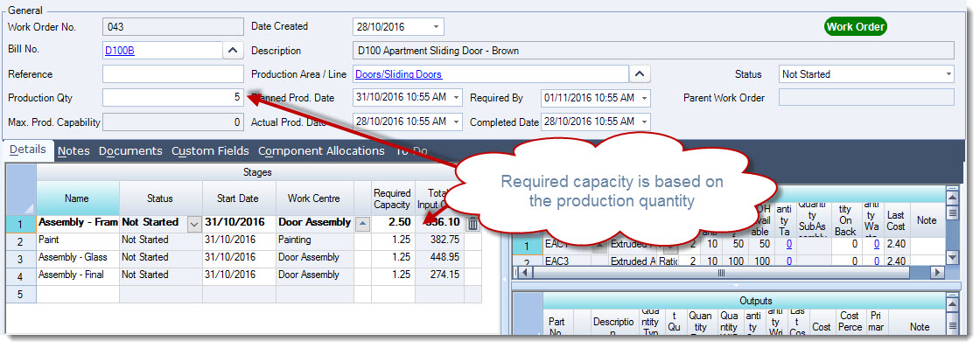This screenshot has height=348, width=980.
Task: Click the Reference input field
Action: pos(172,74)
